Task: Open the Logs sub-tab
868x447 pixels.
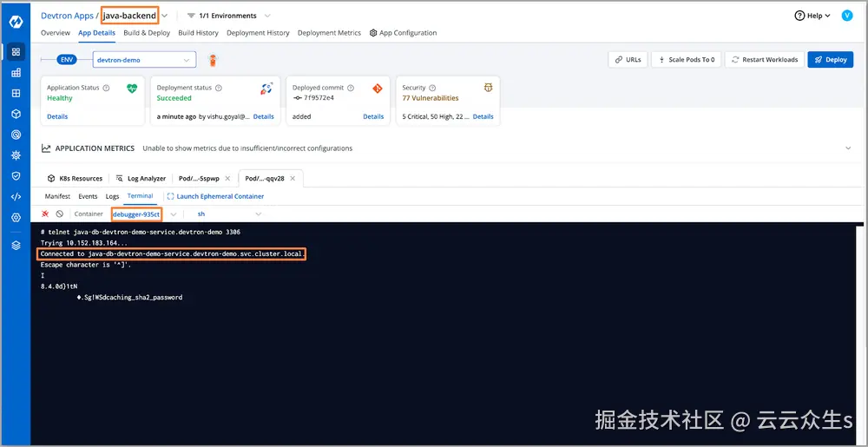Action: click(x=112, y=196)
